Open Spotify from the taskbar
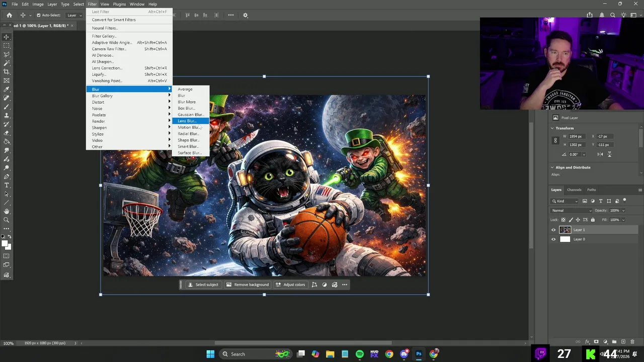The image size is (644, 362). pos(360,354)
